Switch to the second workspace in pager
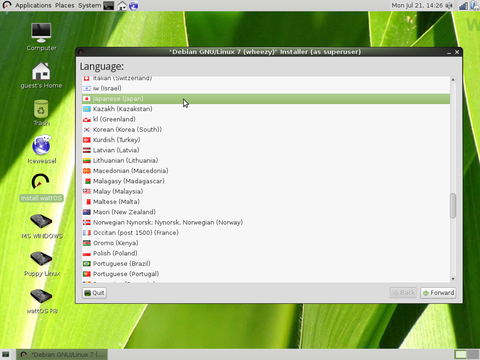 click(473, 354)
